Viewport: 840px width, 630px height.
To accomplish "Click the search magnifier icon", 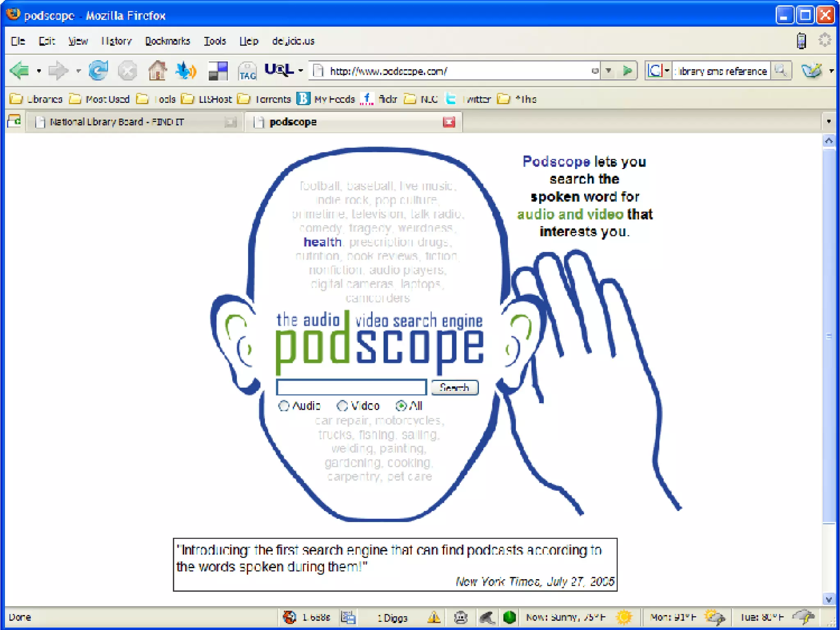I will click(781, 71).
